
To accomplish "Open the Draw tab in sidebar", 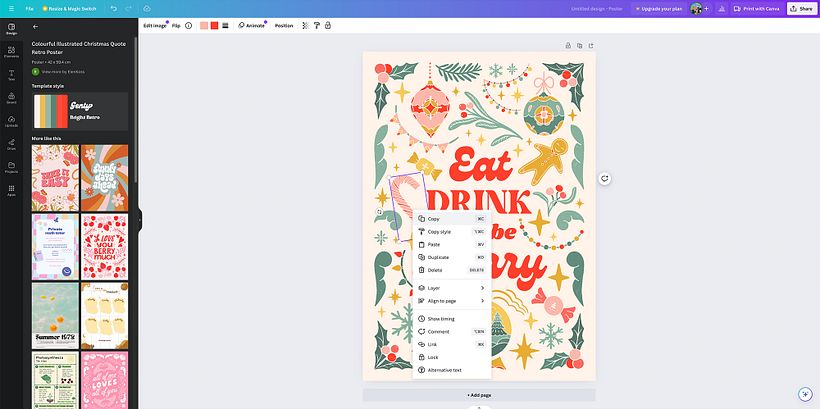I will [x=12, y=144].
